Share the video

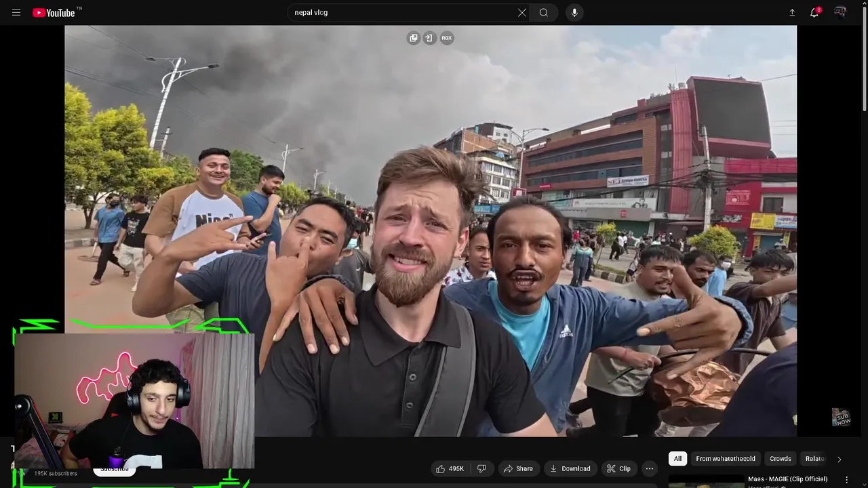[x=517, y=468]
